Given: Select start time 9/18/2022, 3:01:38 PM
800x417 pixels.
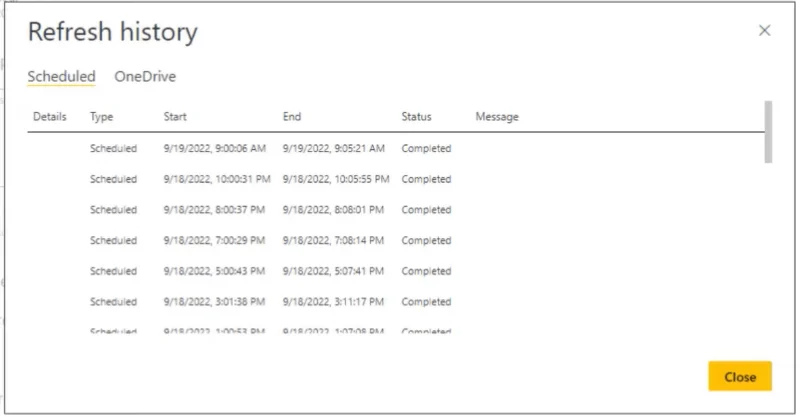Looking at the screenshot, I should pyautogui.click(x=214, y=302).
